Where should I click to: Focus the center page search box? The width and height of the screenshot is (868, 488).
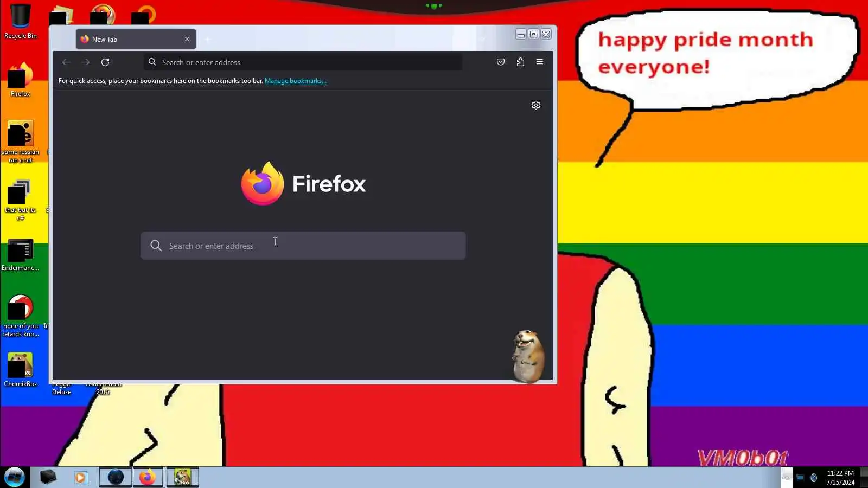click(x=303, y=246)
